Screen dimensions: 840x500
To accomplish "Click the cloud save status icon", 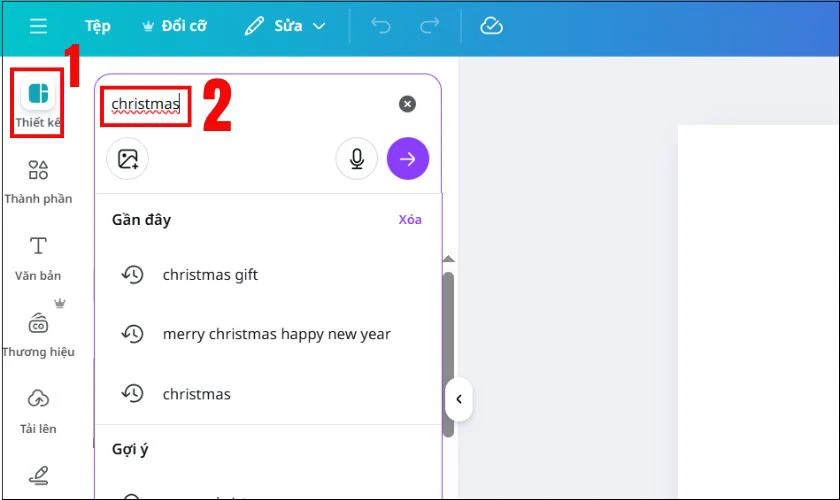I will (x=491, y=26).
